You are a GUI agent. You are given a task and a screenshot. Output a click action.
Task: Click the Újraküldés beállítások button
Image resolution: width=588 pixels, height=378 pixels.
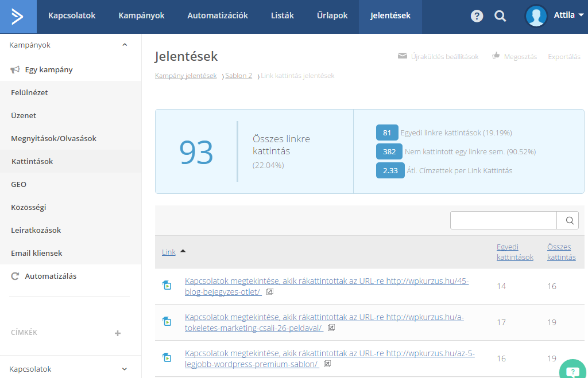(438, 57)
